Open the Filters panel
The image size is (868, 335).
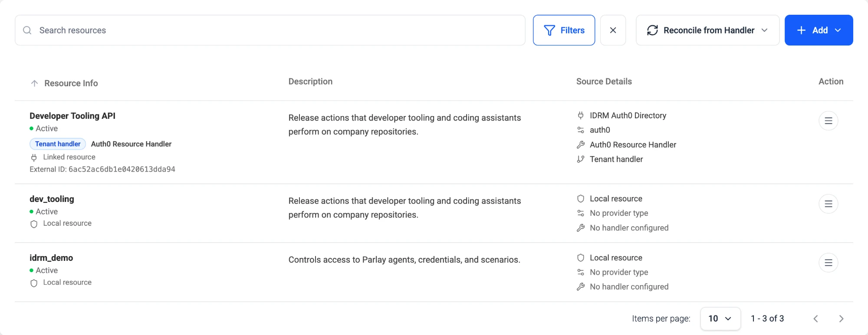click(564, 30)
